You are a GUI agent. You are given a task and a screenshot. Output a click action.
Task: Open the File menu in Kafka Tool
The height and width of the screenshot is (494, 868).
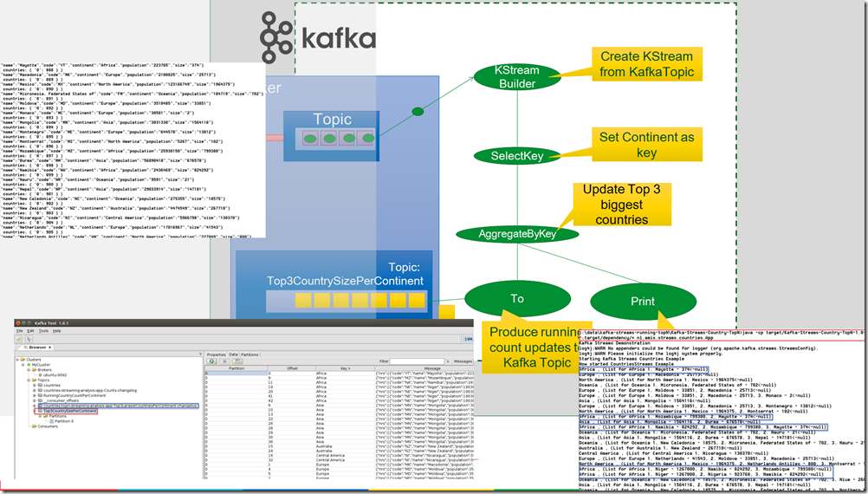click(x=20, y=330)
